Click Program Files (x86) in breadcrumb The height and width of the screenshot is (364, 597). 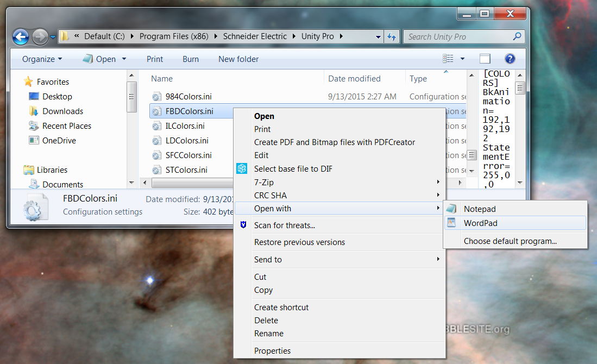coord(174,36)
